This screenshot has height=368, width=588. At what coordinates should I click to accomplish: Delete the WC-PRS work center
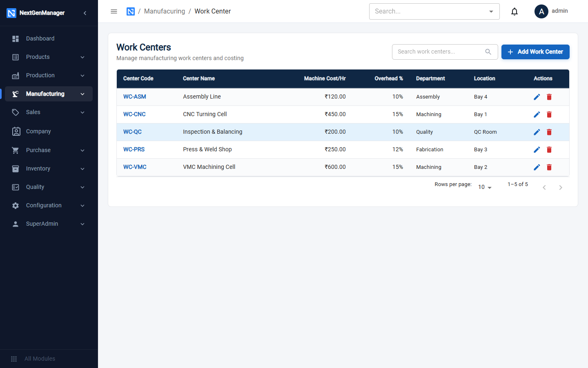pyautogui.click(x=549, y=150)
